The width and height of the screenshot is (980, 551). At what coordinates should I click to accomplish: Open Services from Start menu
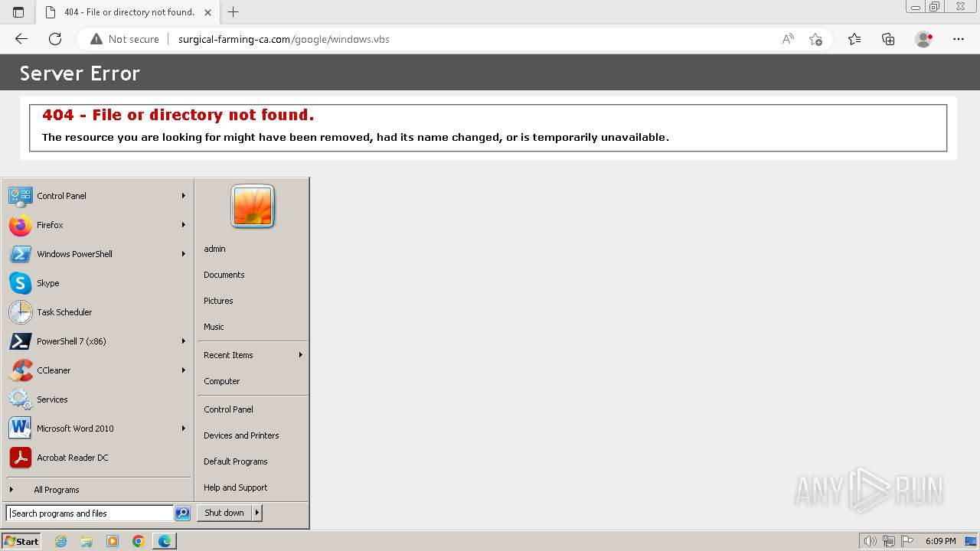pyautogui.click(x=97, y=399)
